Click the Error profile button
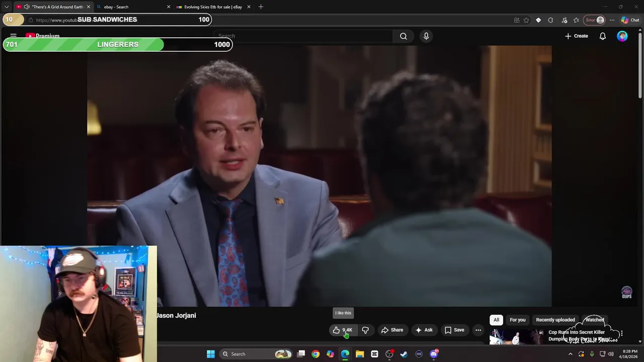This screenshot has width=644, height=362. point(594,20)
